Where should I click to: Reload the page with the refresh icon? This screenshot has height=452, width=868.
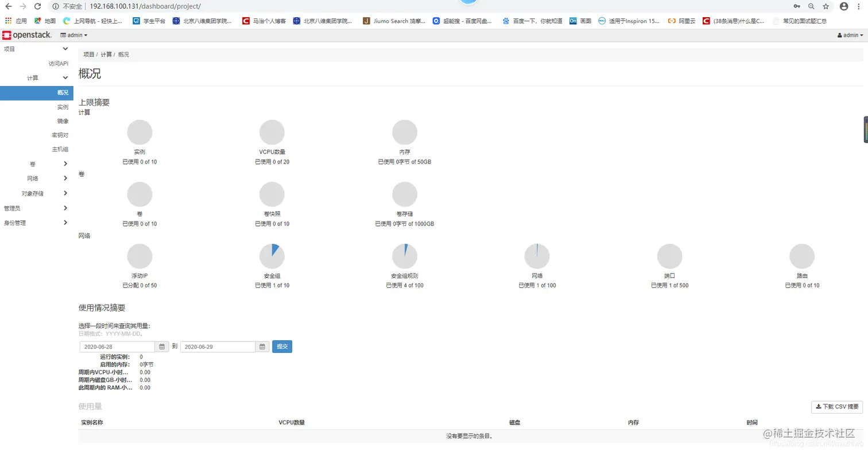click(37, 6)
